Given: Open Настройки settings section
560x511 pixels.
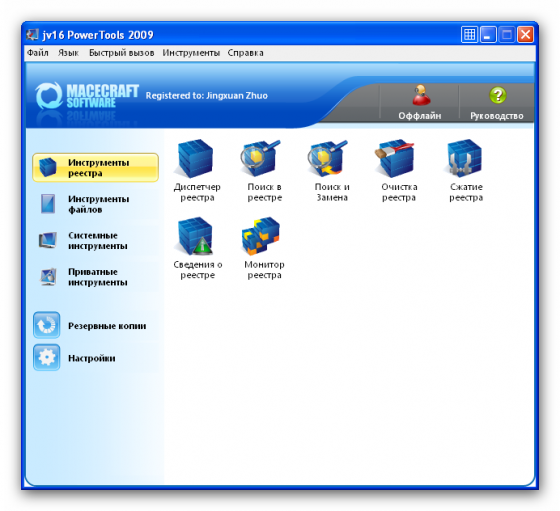Looking at the screenshot, I should (x=74, y=357).
